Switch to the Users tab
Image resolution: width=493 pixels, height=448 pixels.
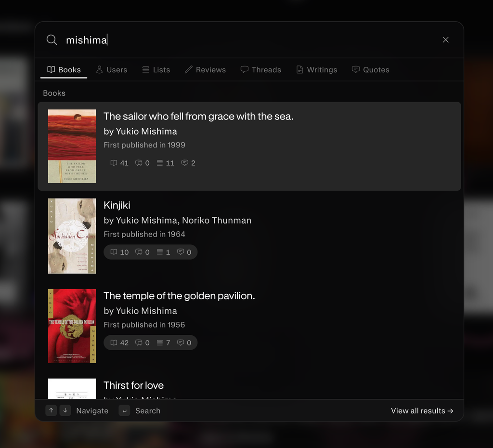tap(112, 69)
